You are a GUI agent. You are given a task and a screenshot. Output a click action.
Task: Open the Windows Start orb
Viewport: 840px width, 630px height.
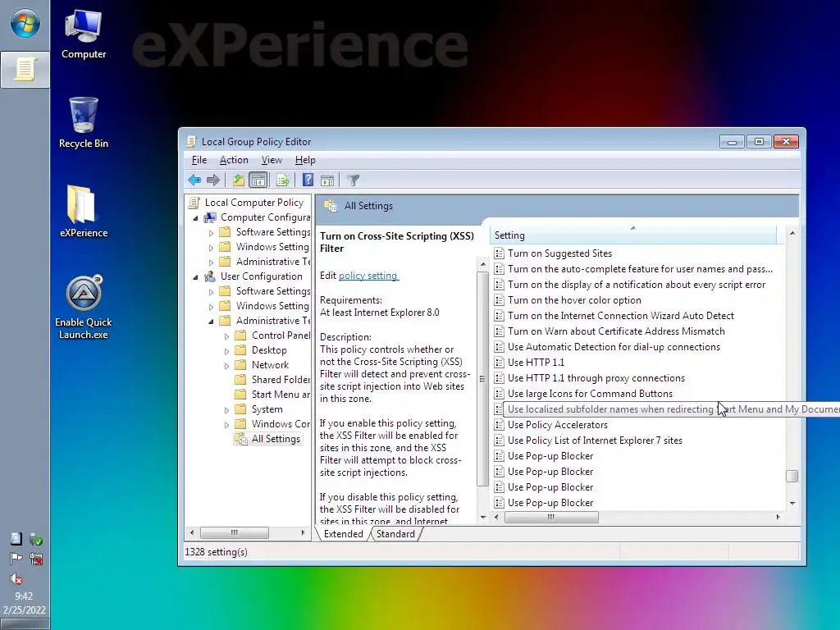(x=25, y=24)
